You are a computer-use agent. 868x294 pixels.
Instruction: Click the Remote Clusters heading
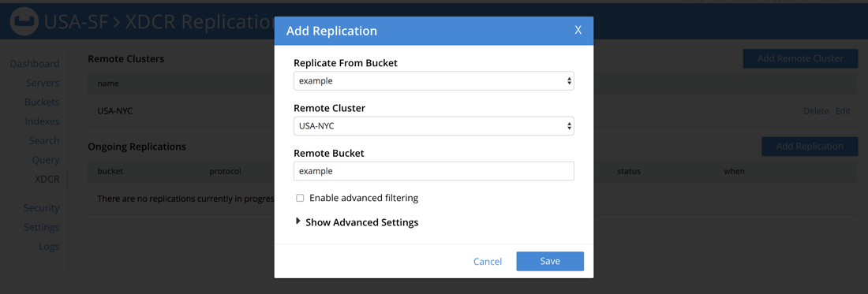(125, 58)
